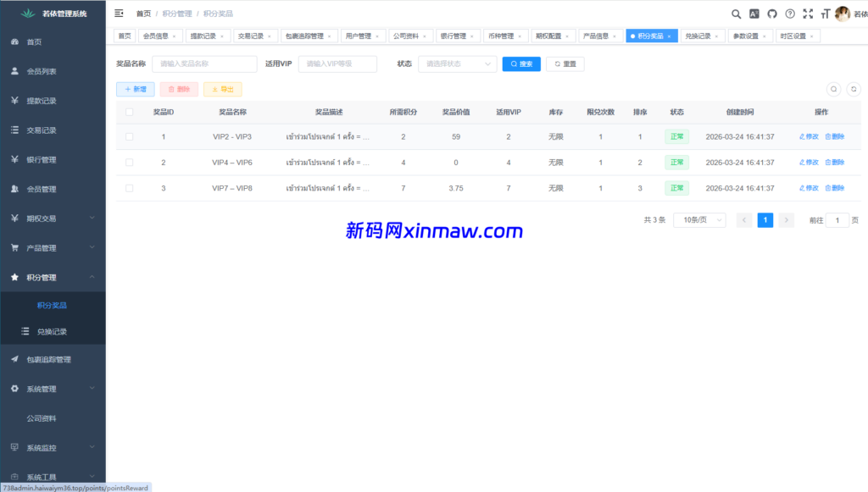The height and width of the screenshot is (492, 868).
Task: Close the 用户管理 tab with its x
Action: (x=377, y=36)
